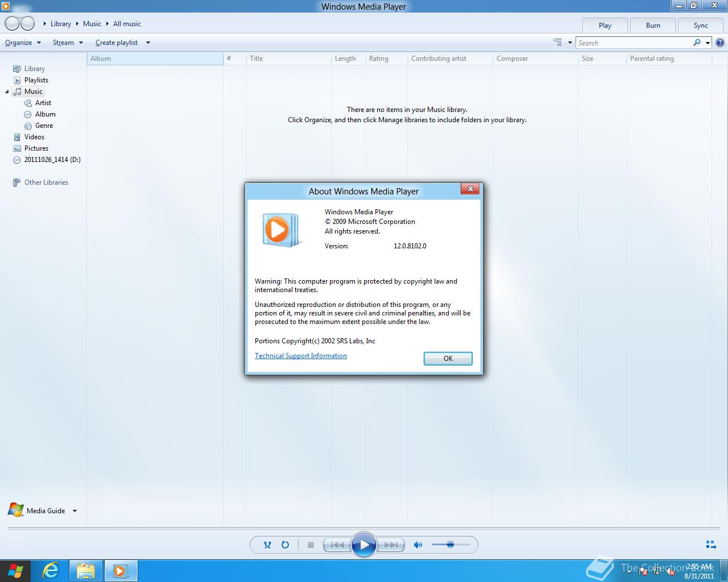Select the Music note icon in navigation pane

click(17, 92)
